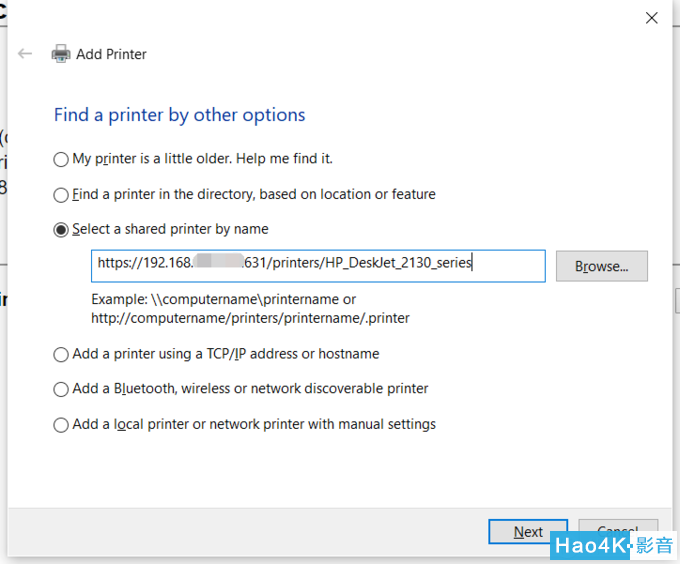Click the http://computername/printers example line

click(x=250, y=318)
